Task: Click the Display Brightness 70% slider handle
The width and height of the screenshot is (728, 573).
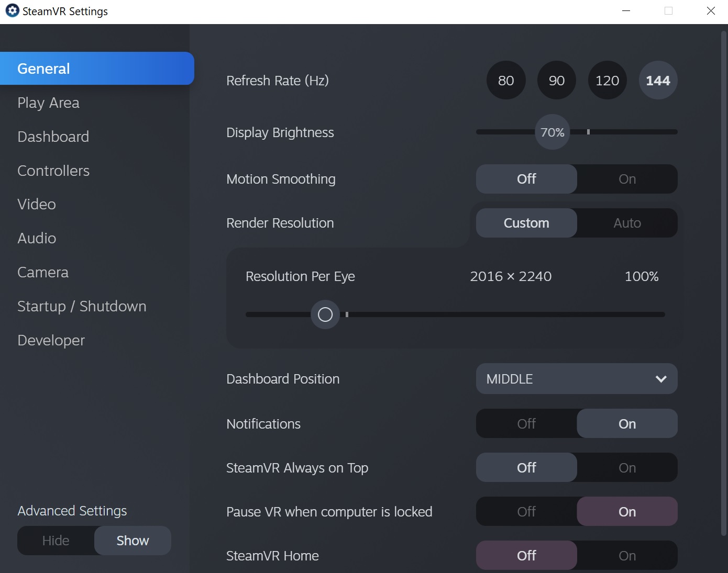Action: [x=553, y=132]
